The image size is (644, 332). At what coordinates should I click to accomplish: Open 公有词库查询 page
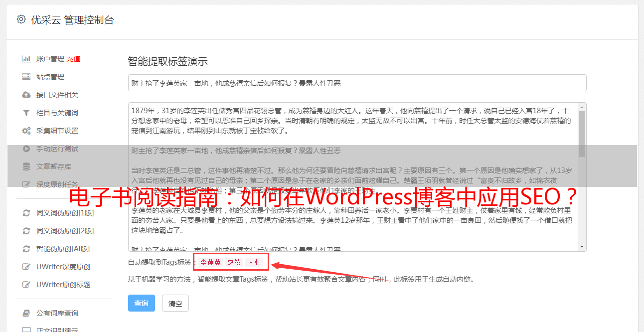click(57, 313)
